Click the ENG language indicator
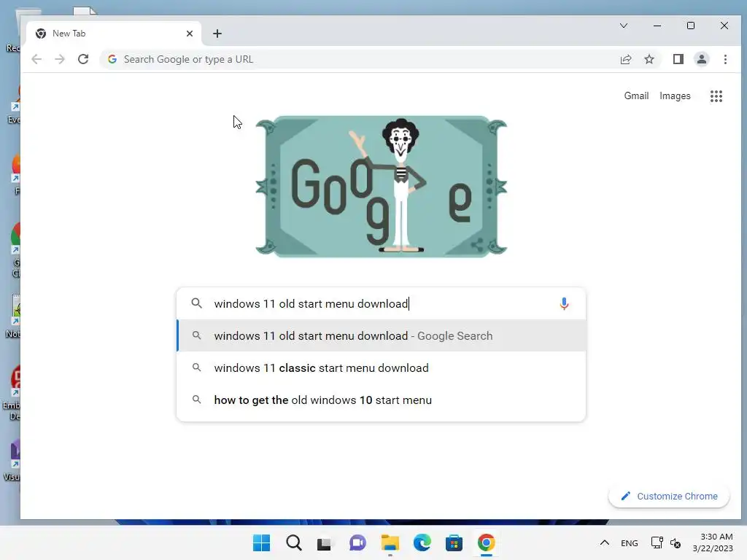Image resolution: width=747 pixels, height=560 pixels. pos(630,542)
